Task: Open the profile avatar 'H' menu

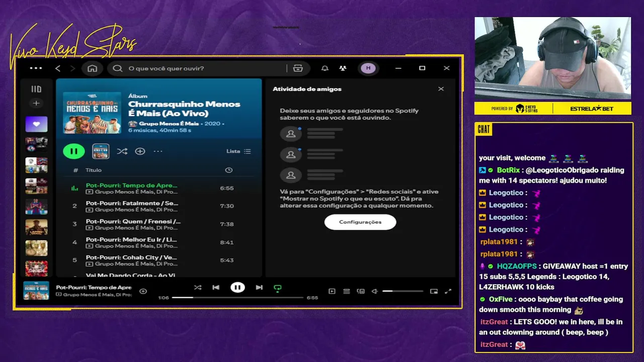Action: tap(368, 68)
